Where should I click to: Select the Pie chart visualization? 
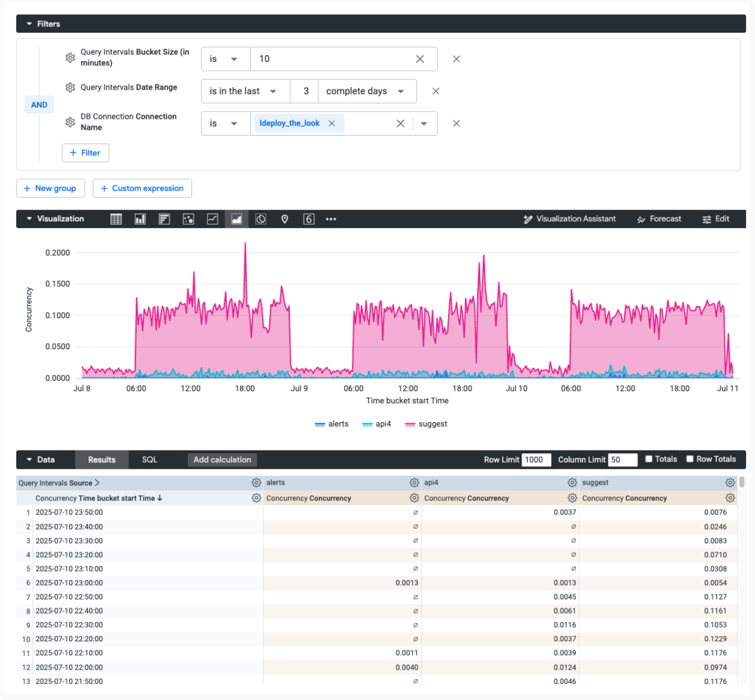tap(261, 219)
